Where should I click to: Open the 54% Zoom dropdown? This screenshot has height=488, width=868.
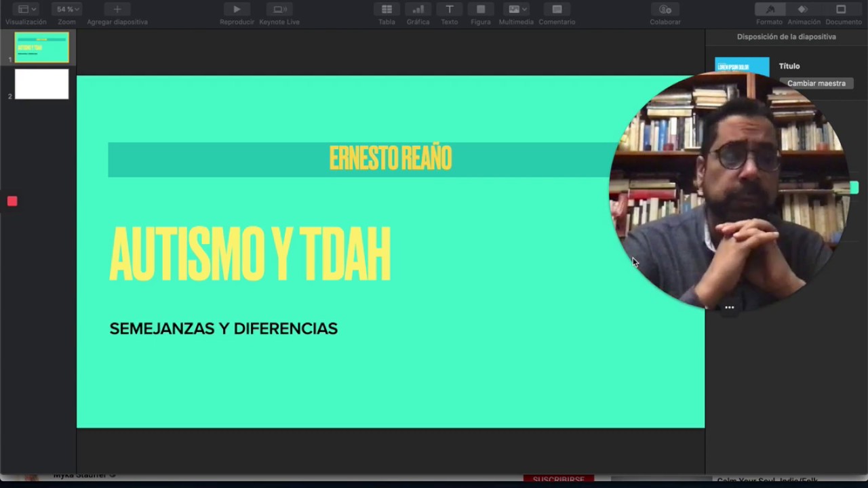pyautogui.click(x=67, y=9)
